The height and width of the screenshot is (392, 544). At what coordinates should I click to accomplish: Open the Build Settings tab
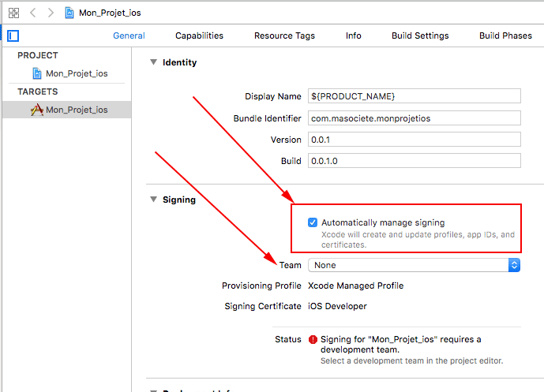[420, 35]
